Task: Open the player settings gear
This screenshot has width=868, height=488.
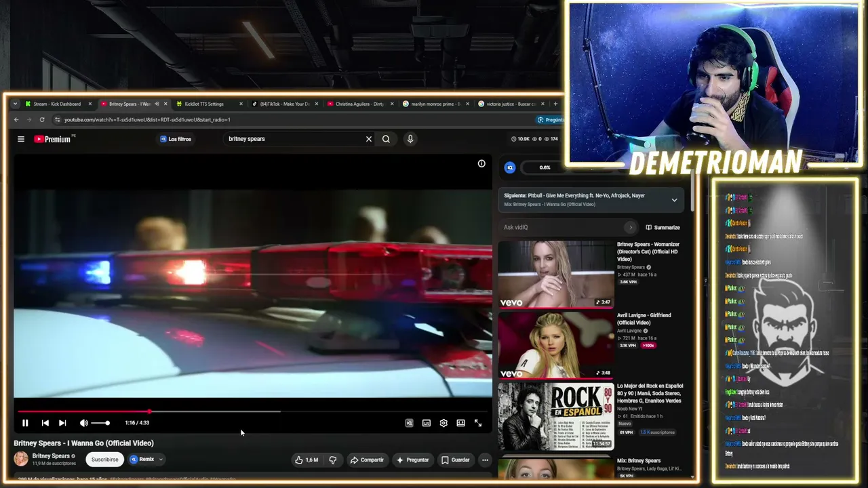Action: tap(443, 423)
